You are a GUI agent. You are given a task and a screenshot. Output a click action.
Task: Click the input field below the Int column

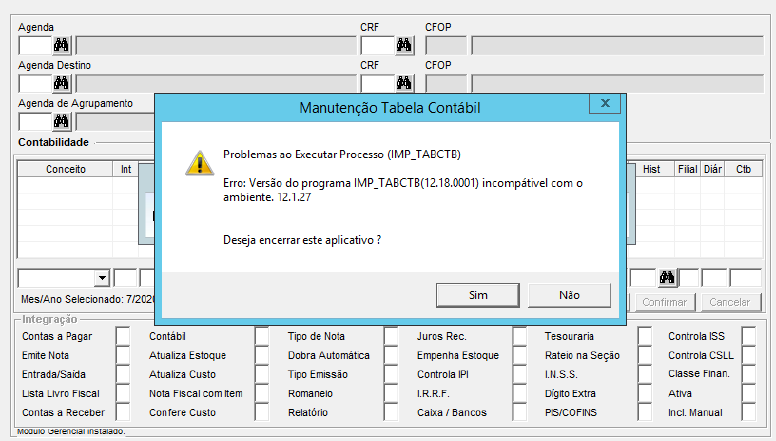(125, 278)
